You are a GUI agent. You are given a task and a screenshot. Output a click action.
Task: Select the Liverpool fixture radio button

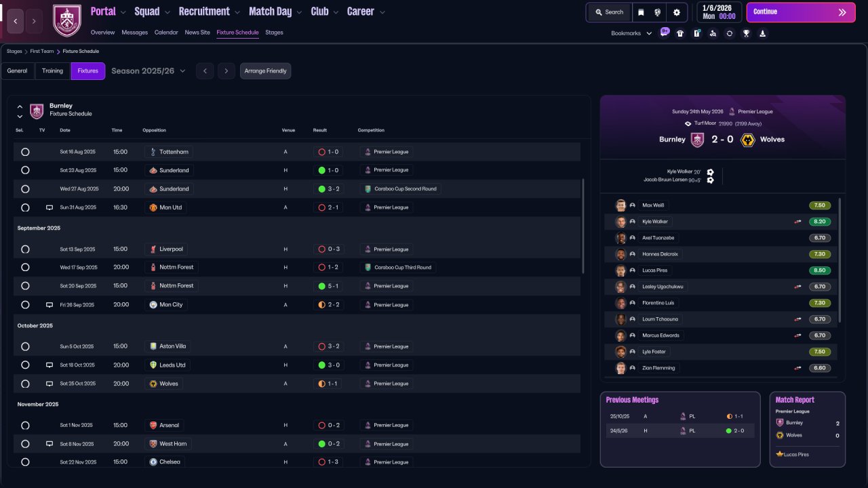[25, 249]
